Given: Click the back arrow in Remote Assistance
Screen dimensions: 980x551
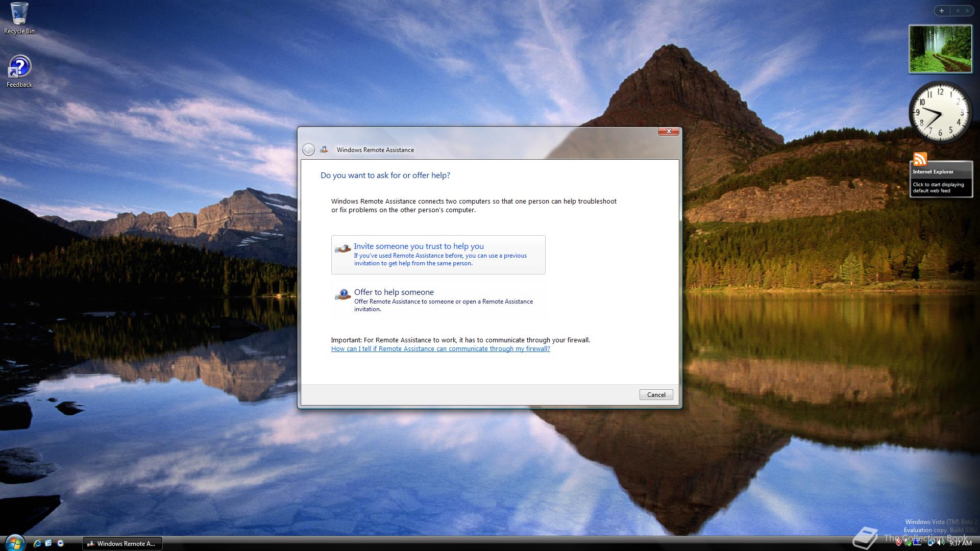Looking at the screenshot, I should 308,149.
